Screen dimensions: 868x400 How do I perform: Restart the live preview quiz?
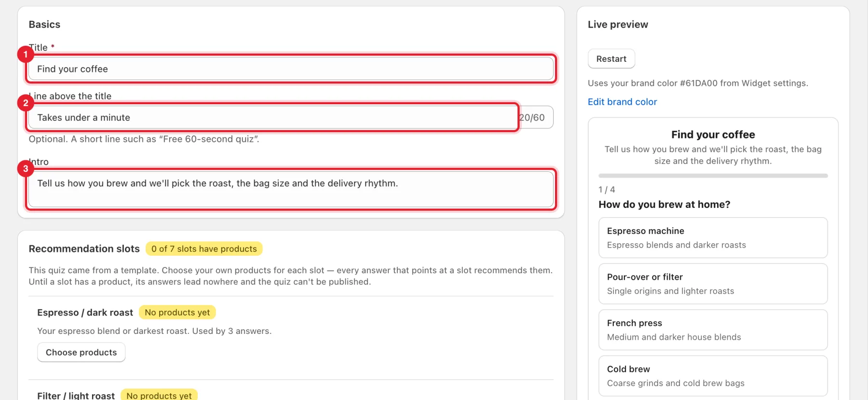tap(611, 59)
